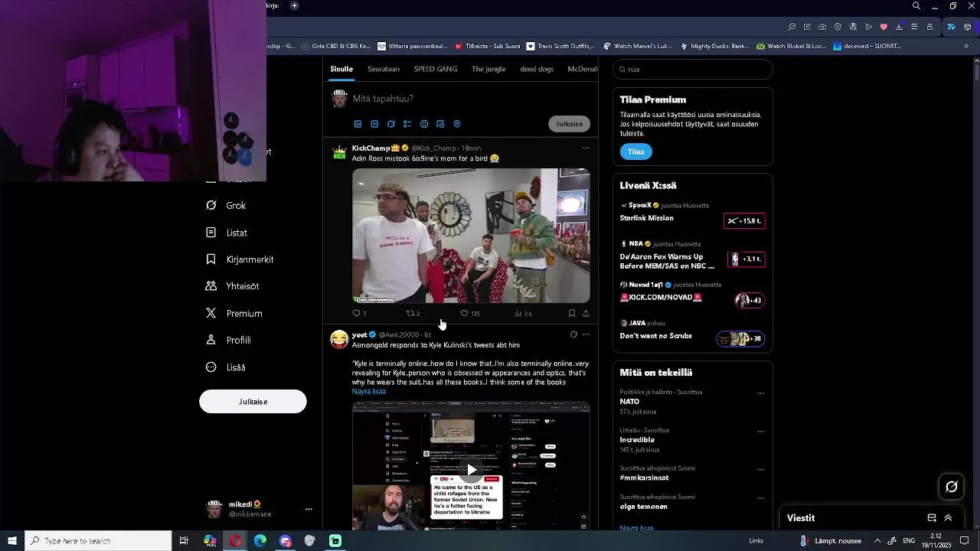Expand the Viestit messages panel

948,518
